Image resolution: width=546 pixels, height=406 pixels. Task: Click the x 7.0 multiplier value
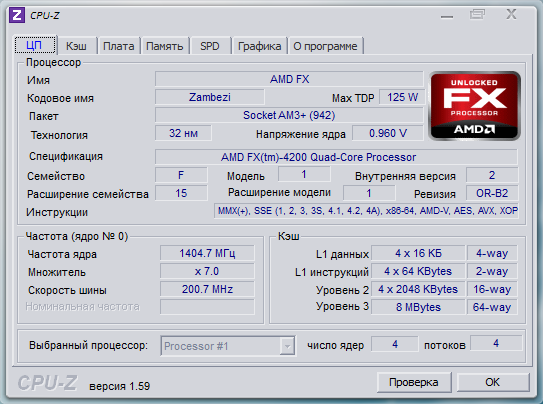pyautogui.click(x=207, y=271)
